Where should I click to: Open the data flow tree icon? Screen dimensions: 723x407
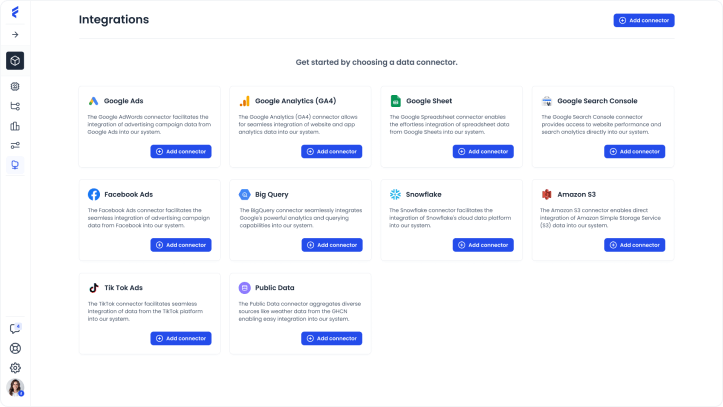pyautogui.click(x=15, y=106)
